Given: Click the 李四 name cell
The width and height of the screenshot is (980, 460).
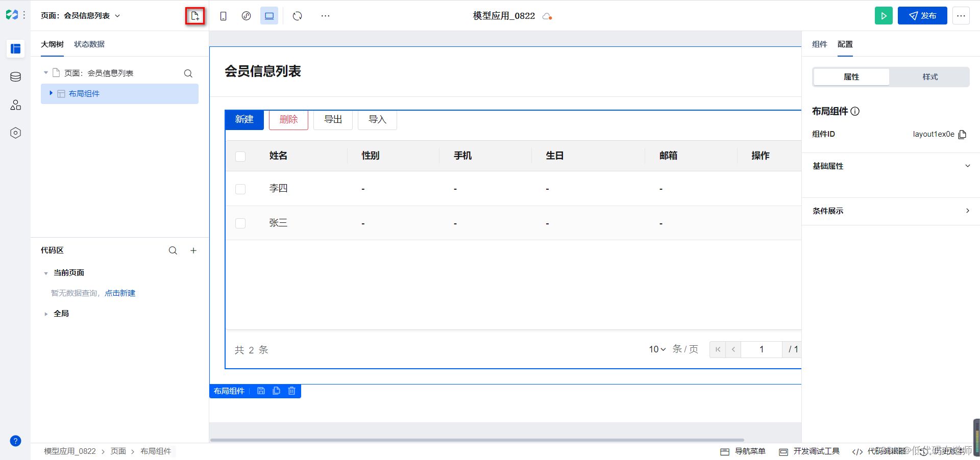Looking at the screenshot, I should [278, 188].
